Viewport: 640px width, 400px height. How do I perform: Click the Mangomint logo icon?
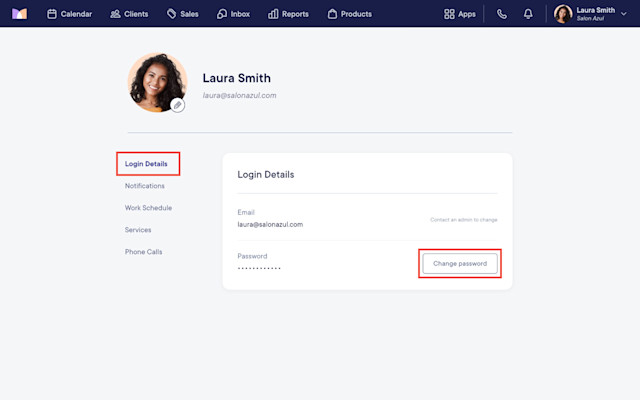(x=19, y=14)
